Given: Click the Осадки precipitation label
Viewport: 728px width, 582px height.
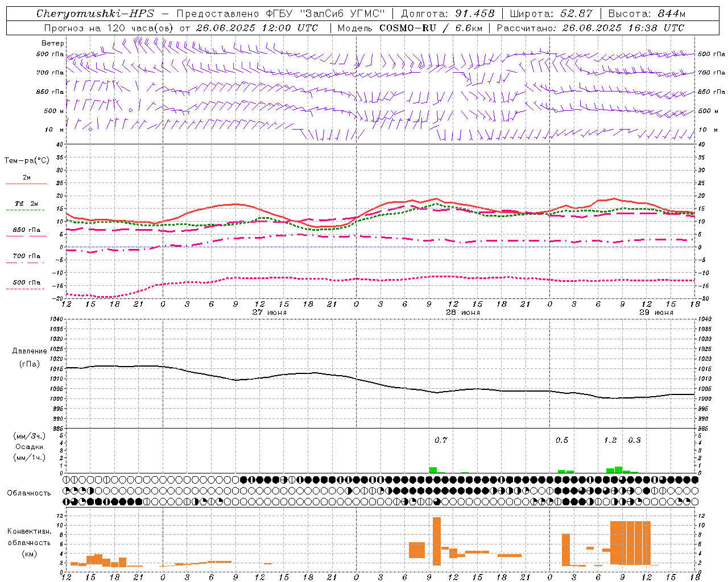Looking at the screenshot, I should [x=29, y=447].
